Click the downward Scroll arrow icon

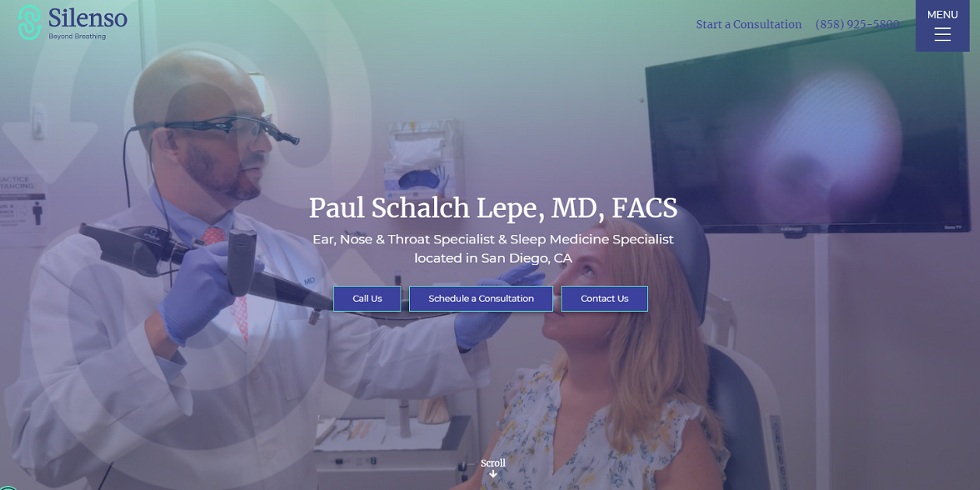click(x=493, y=474)
